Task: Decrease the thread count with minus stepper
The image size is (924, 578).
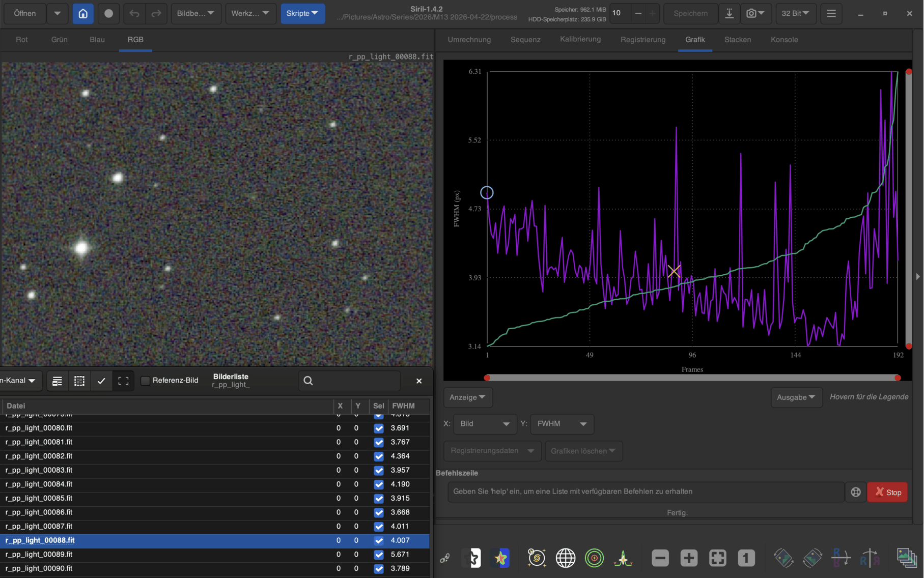Action: 638,13
